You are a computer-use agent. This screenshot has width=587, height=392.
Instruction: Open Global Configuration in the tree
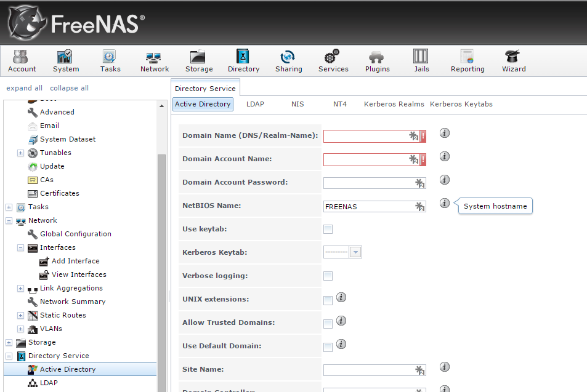click(76, 234)
